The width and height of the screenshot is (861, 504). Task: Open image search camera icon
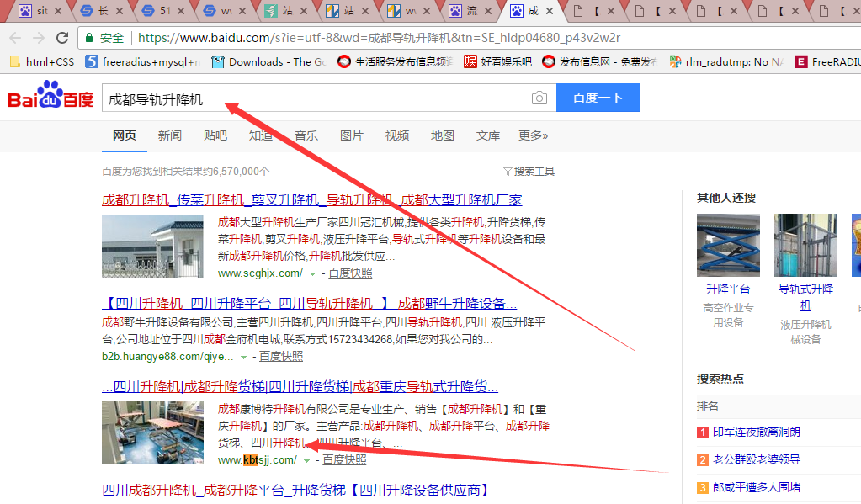coord(539,98)
